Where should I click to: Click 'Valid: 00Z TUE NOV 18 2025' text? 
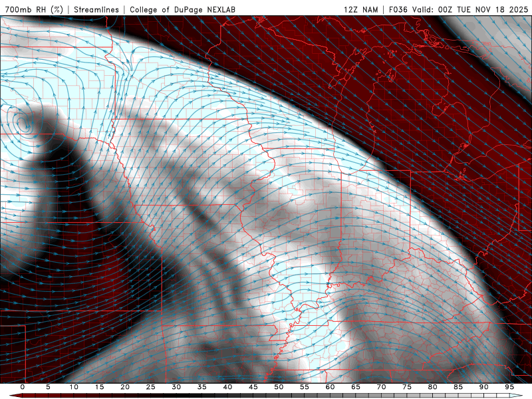pos(470,9)
